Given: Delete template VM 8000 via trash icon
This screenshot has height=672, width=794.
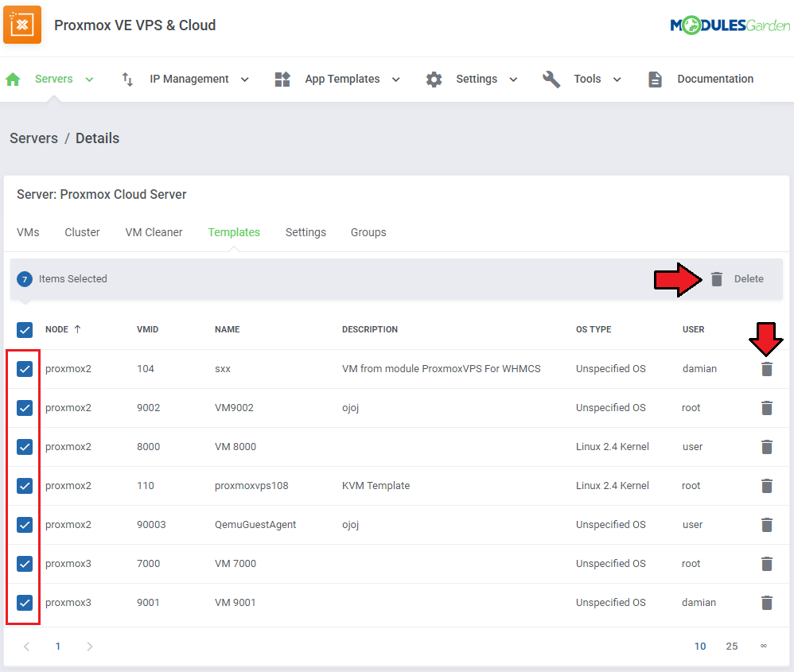Looking at the screenshot, I should click(x=767, y=447).
